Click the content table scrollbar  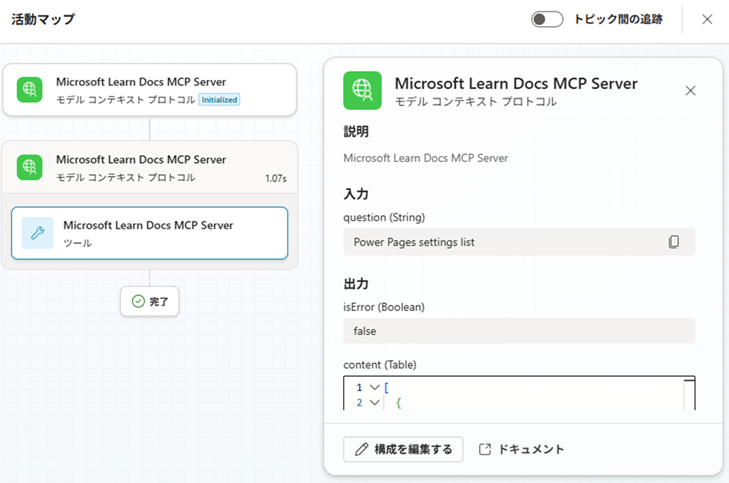[x=689, y=394]
